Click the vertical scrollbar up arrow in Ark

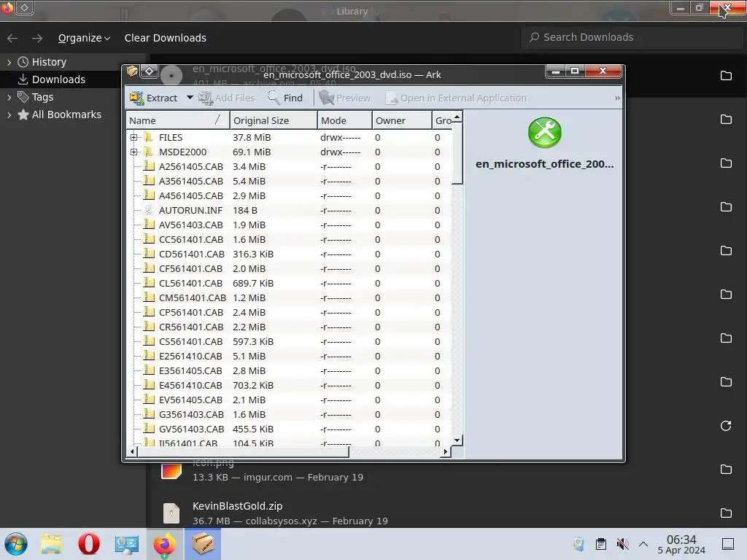(457, 117)
